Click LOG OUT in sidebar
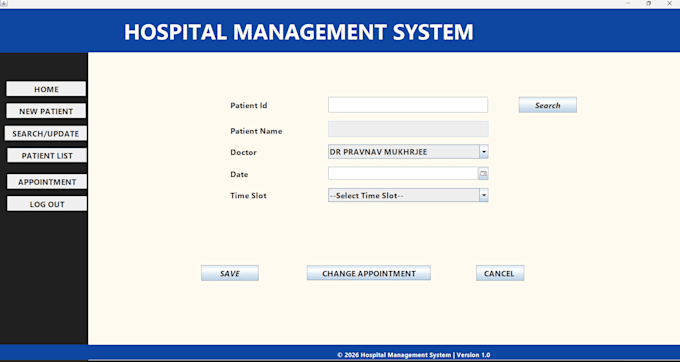 coord(47,204)
